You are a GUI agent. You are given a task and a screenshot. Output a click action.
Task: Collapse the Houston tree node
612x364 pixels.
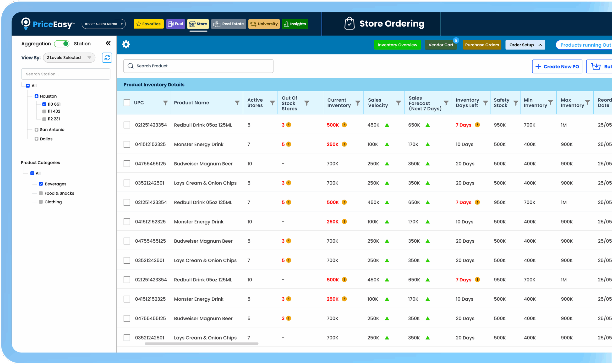tap(37, 96)
